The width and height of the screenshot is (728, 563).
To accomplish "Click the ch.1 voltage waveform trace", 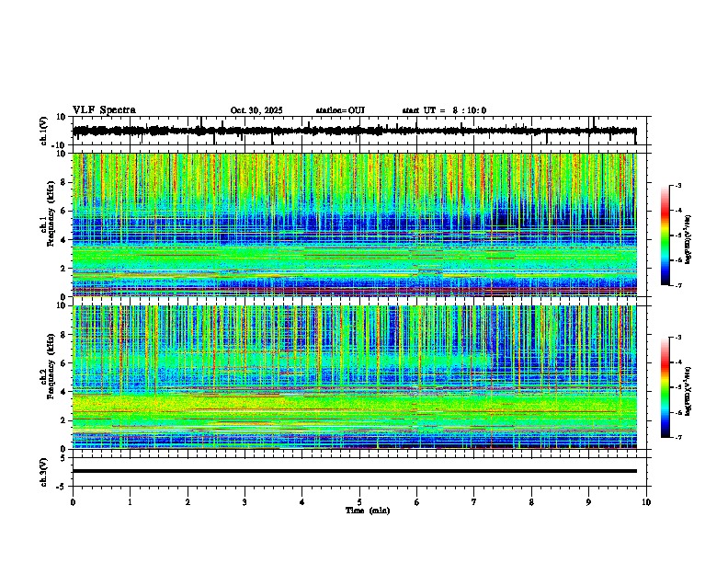I will (x=354, y=131).
